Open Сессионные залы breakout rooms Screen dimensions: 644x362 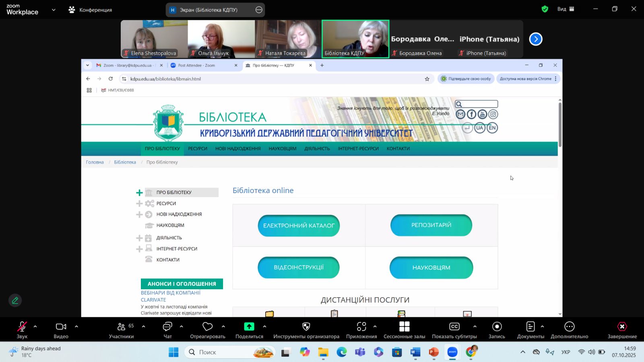404,327
